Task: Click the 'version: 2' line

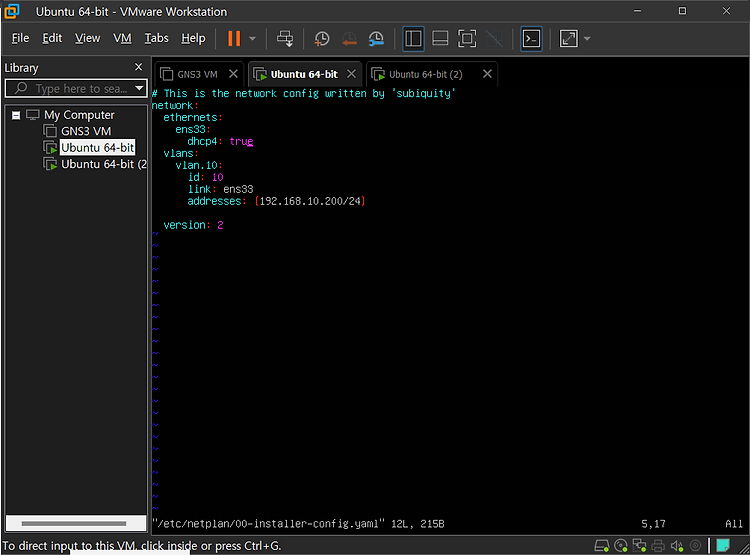Action: 193,225
